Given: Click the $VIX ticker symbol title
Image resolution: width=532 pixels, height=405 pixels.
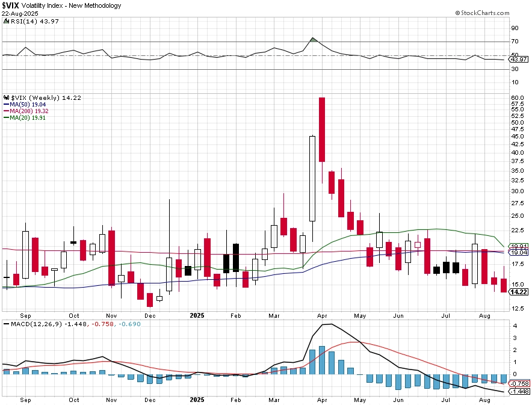Looking at the screenshot, I should pyautogui.click(x=10, y=5).
